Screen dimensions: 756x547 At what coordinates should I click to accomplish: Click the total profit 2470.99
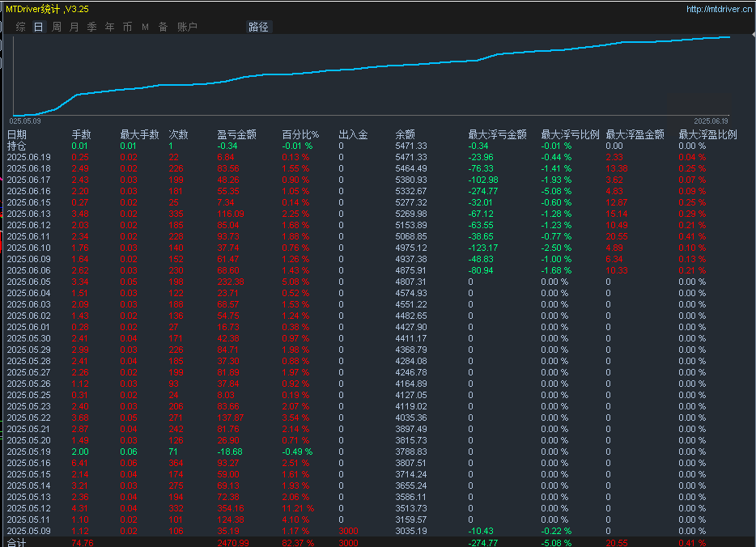point(233,543)
